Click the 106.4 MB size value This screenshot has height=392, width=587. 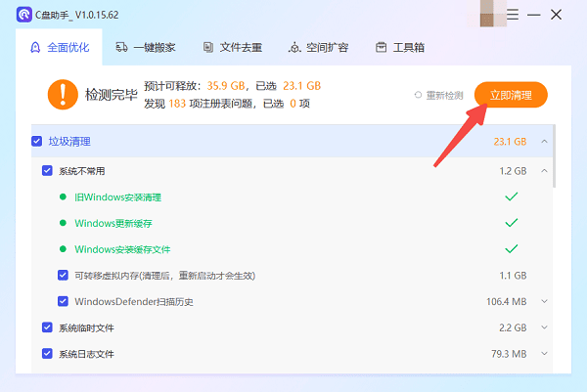(507, 301)
